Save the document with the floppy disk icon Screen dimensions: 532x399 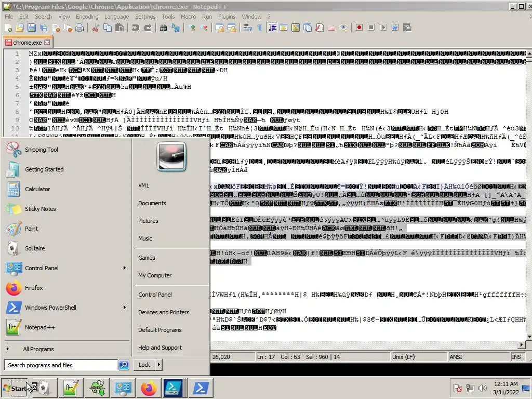click(32, 28)
